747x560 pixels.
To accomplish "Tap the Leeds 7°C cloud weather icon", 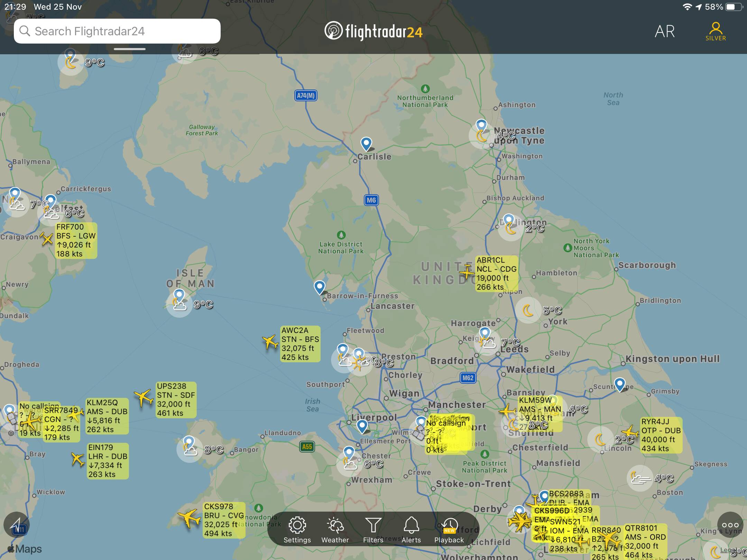I will (x=488, y=343).
